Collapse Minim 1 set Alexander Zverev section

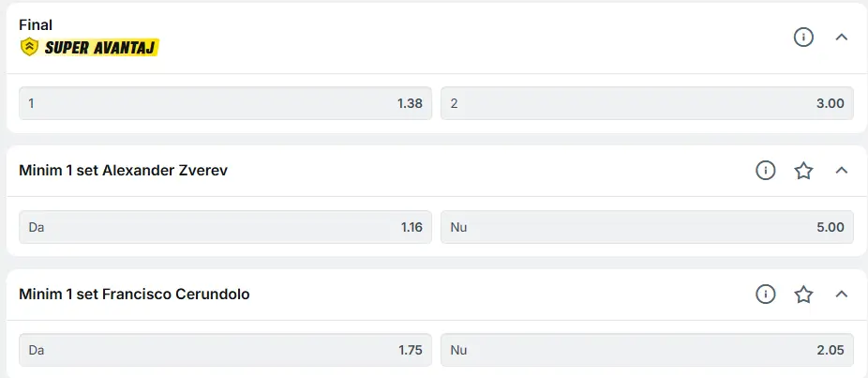841,171
